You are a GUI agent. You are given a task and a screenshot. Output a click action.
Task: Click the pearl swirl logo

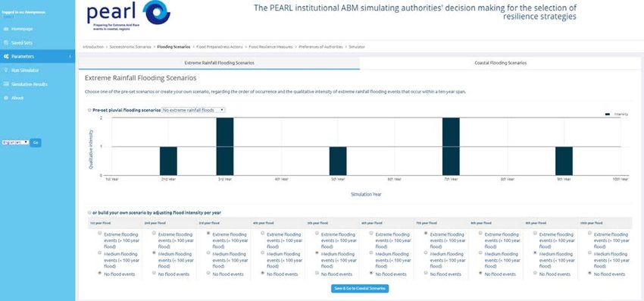point(157,12)
